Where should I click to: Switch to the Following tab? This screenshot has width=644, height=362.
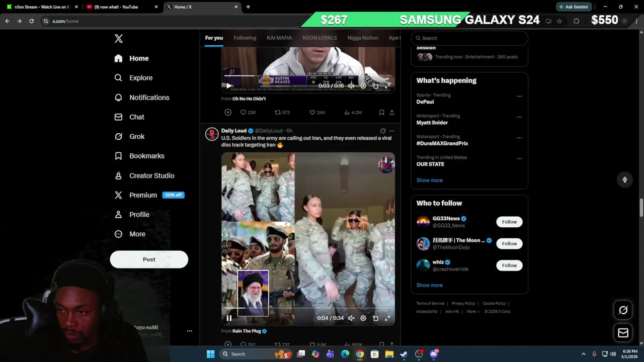pos(245,38)
